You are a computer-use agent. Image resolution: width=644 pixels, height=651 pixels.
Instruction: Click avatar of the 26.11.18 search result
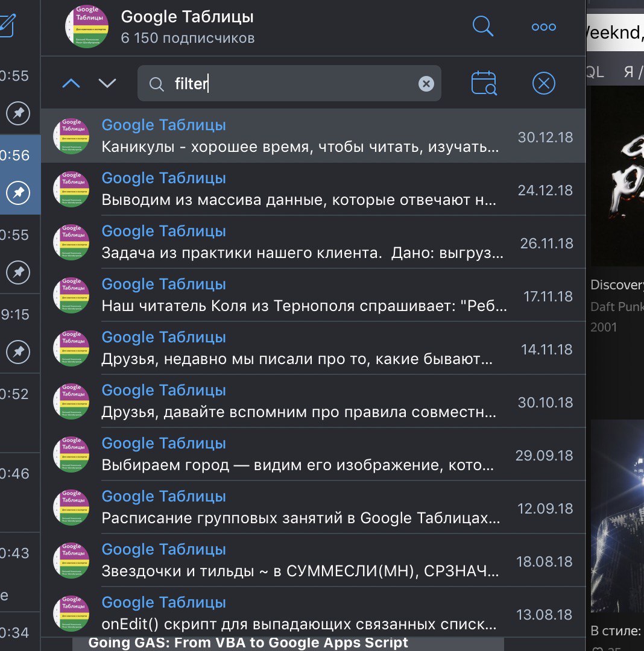(71, 242)
